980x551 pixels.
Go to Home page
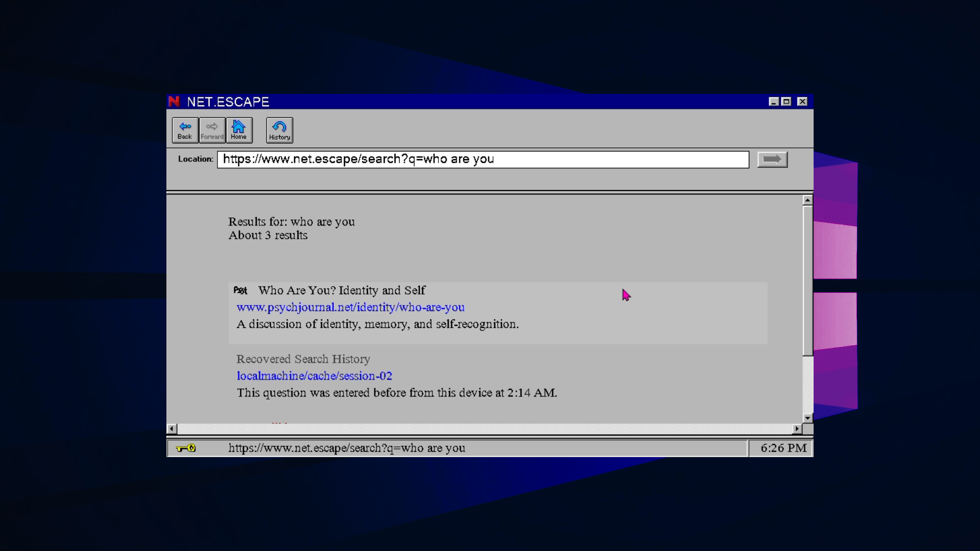[239, 130]
